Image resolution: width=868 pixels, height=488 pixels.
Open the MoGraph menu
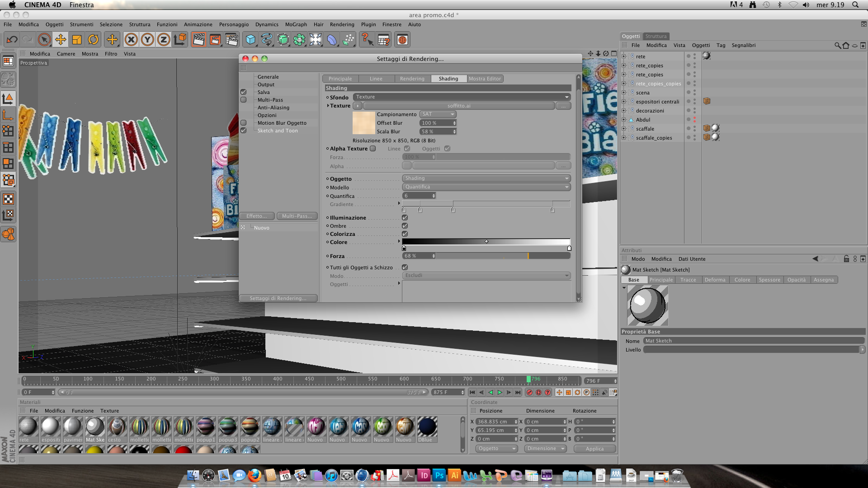[296, 24]
